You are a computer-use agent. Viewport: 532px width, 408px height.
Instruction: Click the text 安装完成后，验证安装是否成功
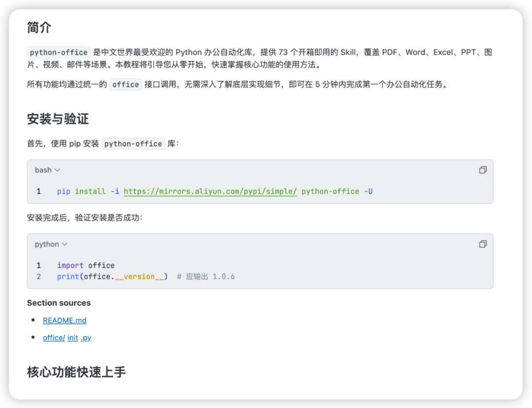pos(85,218)
